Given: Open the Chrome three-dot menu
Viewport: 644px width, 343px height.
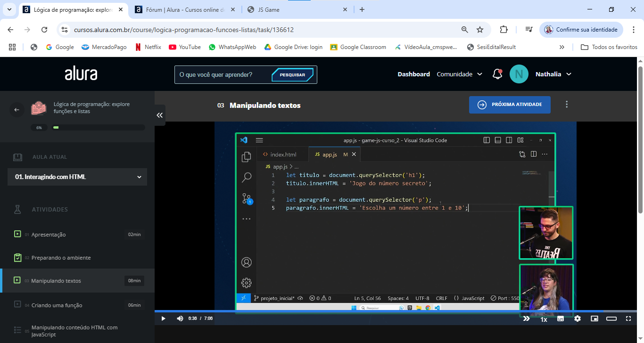Looking at the screenshot, I should (633, 30).
